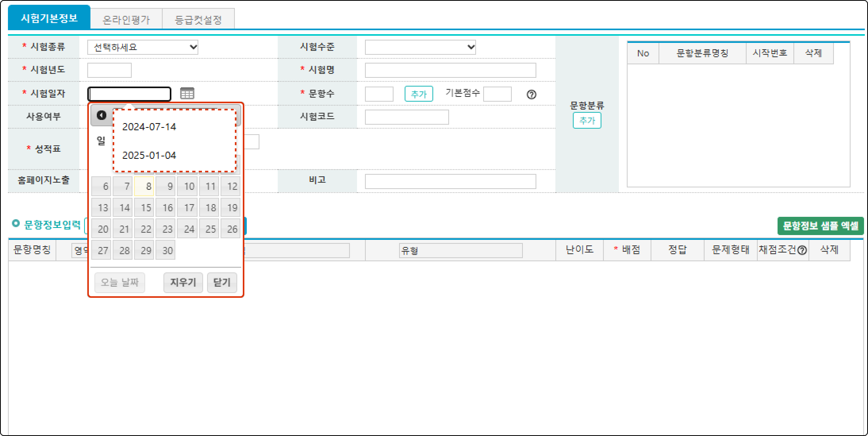Click the 시험명 input field
The width and height of the screenshot is (868, 436).
[x=450, y=70]
